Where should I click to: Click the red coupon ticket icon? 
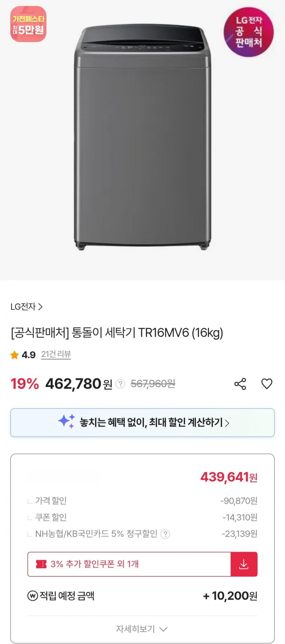click(x=41, y=564)
